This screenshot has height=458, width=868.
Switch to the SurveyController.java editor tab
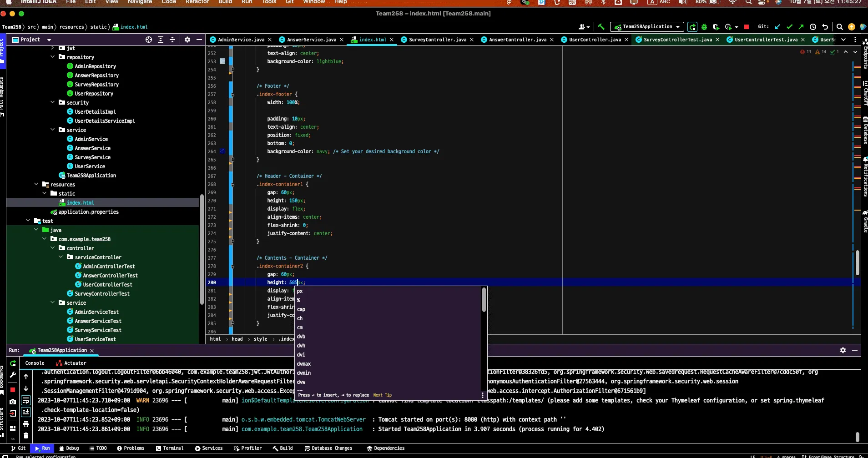437,40
